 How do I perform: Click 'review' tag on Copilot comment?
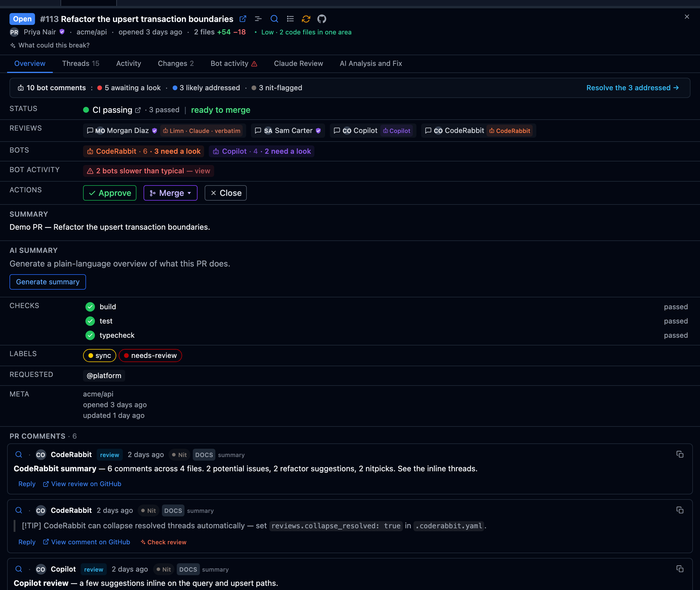pyautogui.click(x=94, y=569)
